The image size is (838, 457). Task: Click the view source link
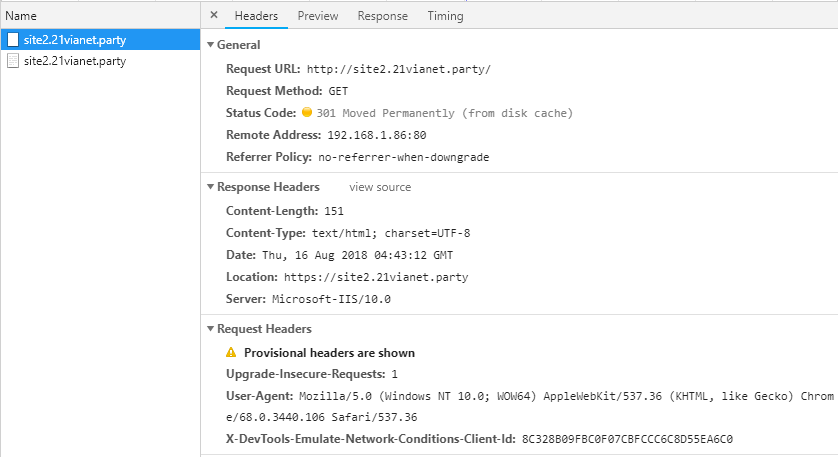pyautogui.click(x=379, y=187)
